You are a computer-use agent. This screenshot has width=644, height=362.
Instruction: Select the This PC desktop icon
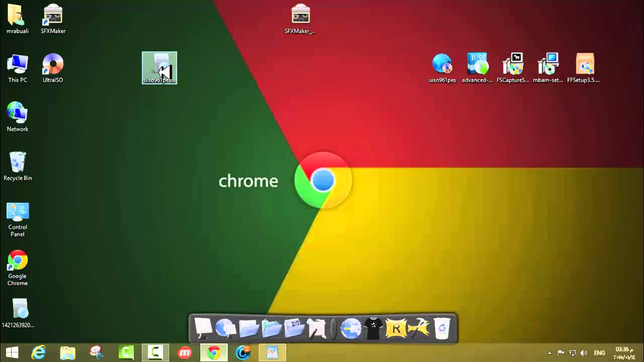click(18, 68)
